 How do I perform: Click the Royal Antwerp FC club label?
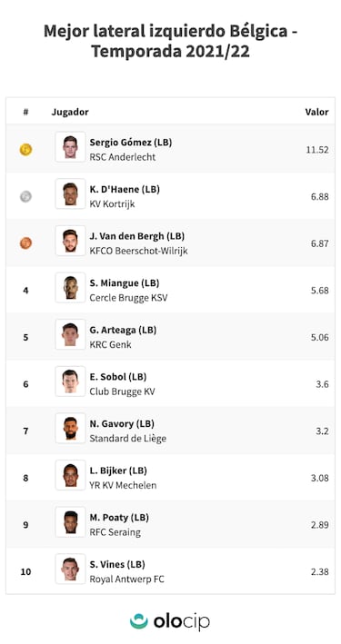126,580
